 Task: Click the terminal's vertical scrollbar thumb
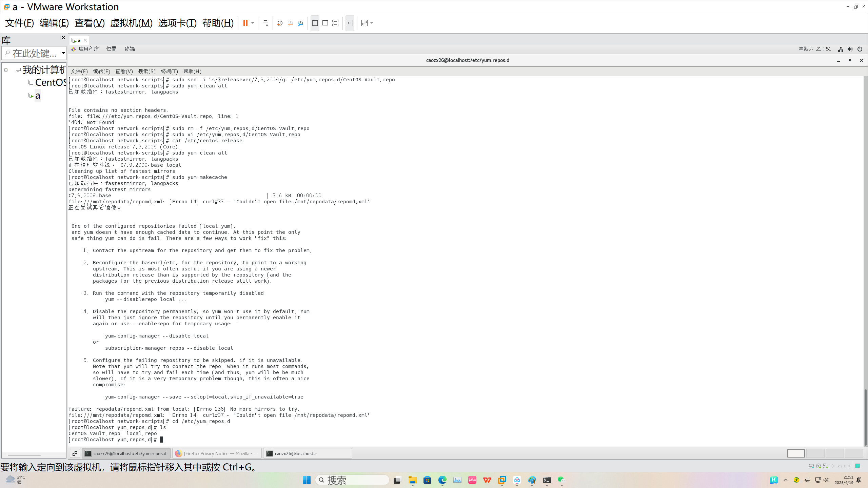click(x=865, y=417)
